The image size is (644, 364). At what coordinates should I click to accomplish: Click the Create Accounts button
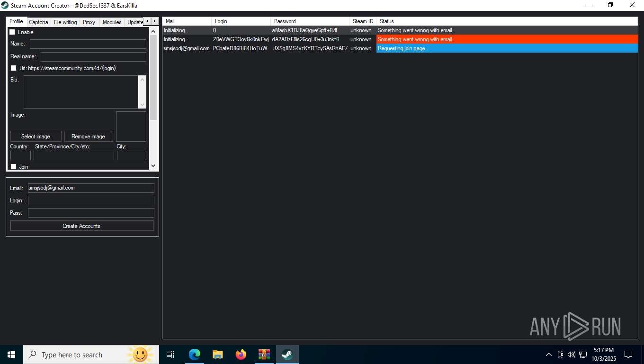pos(82,226)
